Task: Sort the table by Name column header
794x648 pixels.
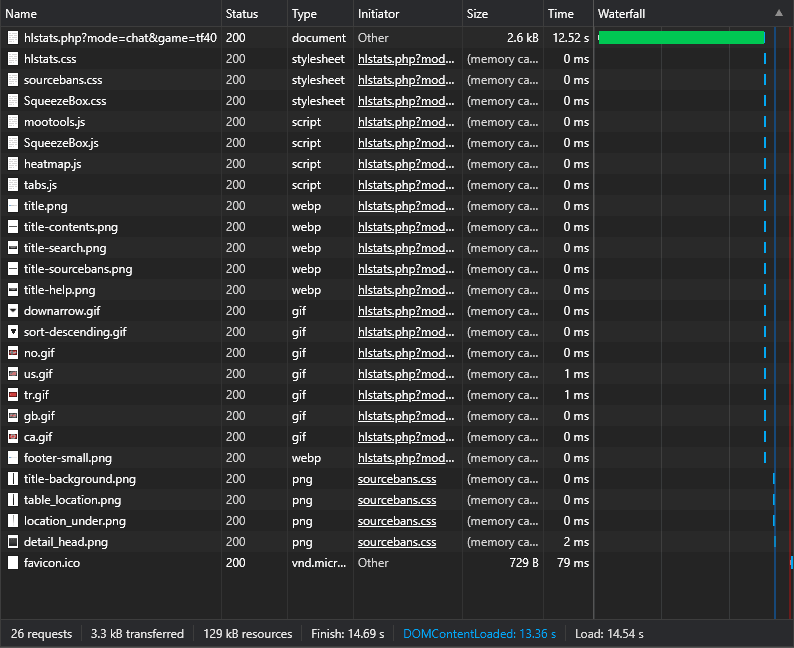Action: pyautogui.click(x=21, y=14)
